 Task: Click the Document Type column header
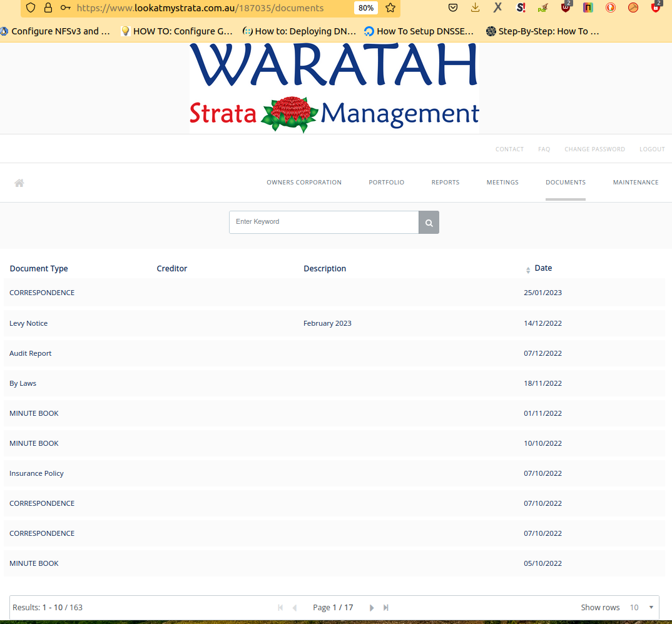click(39, 268)
